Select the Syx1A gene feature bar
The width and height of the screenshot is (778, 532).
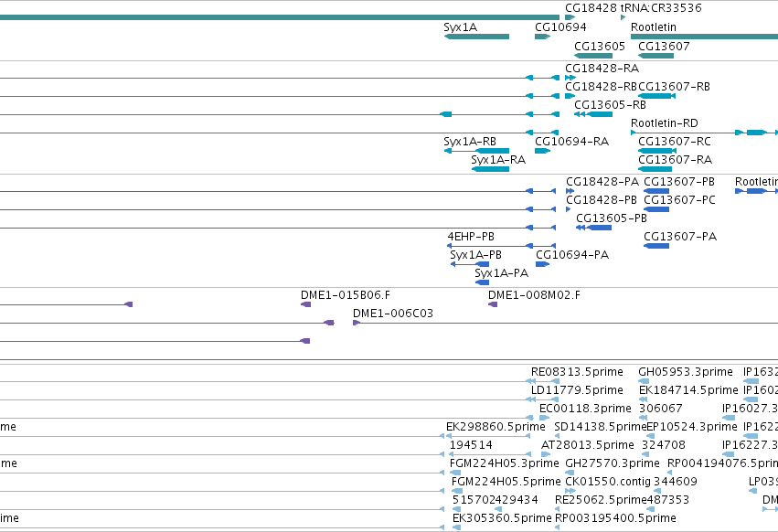(476, 37)
